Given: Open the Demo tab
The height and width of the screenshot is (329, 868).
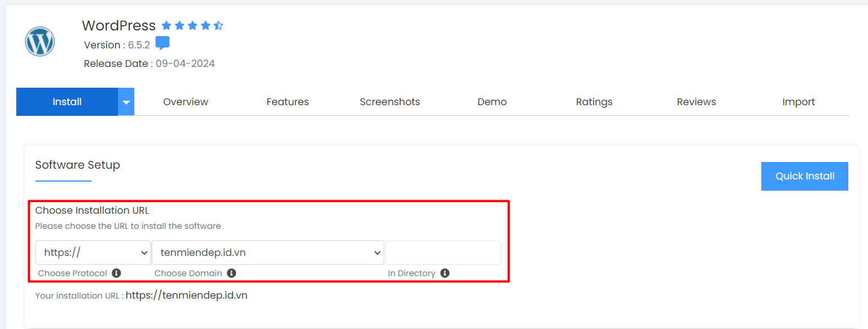Looking at the screenshot, I should click(x=492, y=101).
